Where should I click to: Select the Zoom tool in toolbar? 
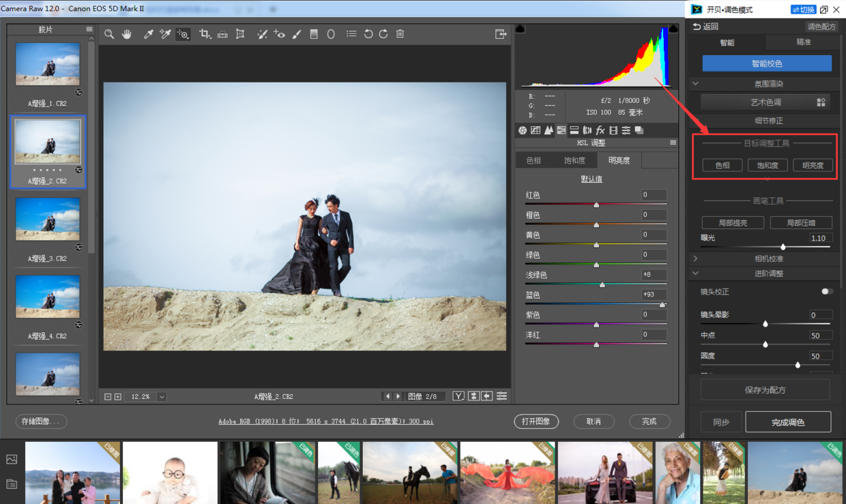[x=109, y=34]
